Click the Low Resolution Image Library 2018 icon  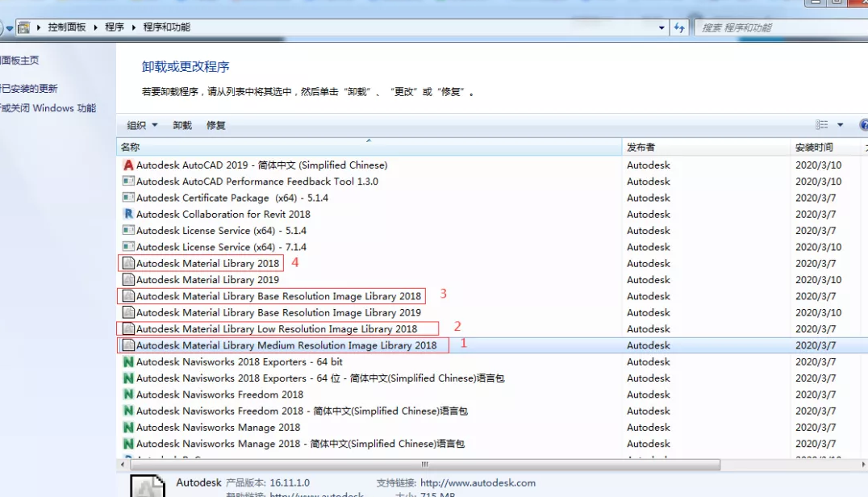[x=128, y=328]
